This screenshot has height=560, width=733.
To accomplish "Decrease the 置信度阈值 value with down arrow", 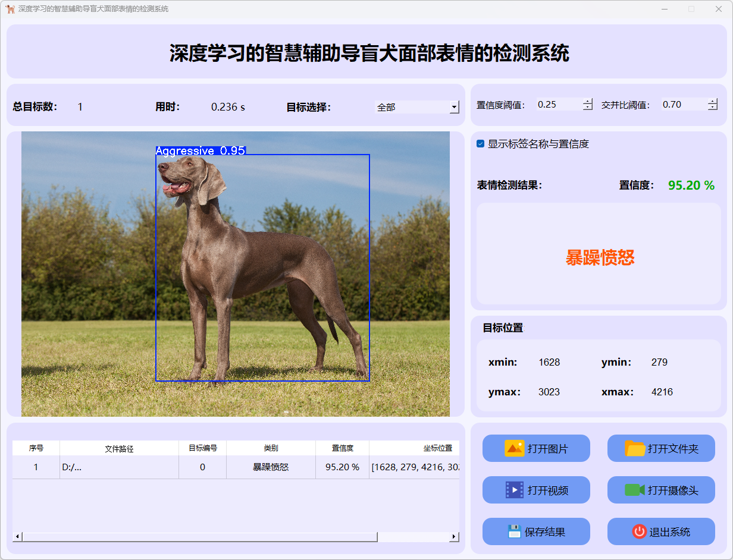I will (588, 108).
